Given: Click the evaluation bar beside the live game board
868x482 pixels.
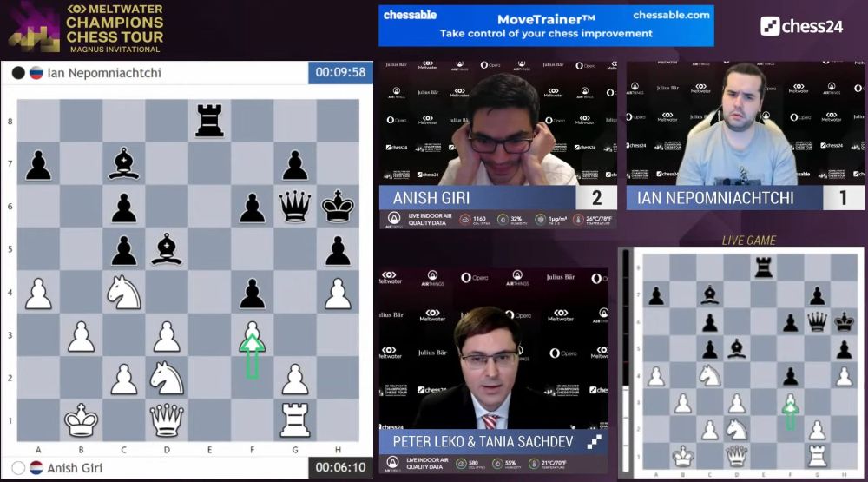Looking at the screenshot, I should point(625,363).
